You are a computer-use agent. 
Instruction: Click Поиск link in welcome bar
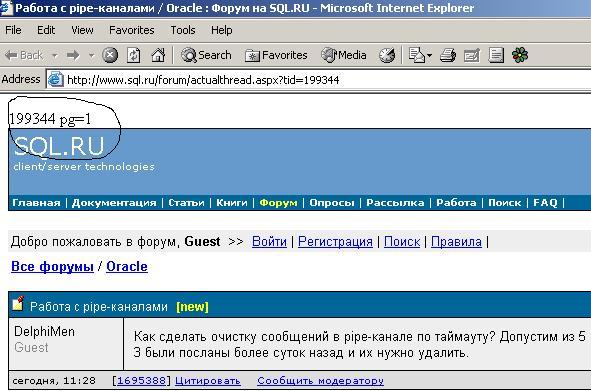[402, 242]
